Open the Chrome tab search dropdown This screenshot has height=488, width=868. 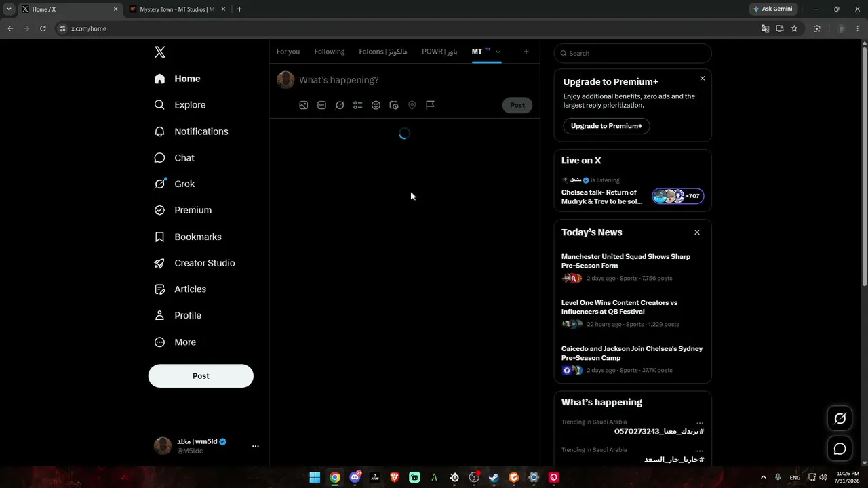click(9, 9)
